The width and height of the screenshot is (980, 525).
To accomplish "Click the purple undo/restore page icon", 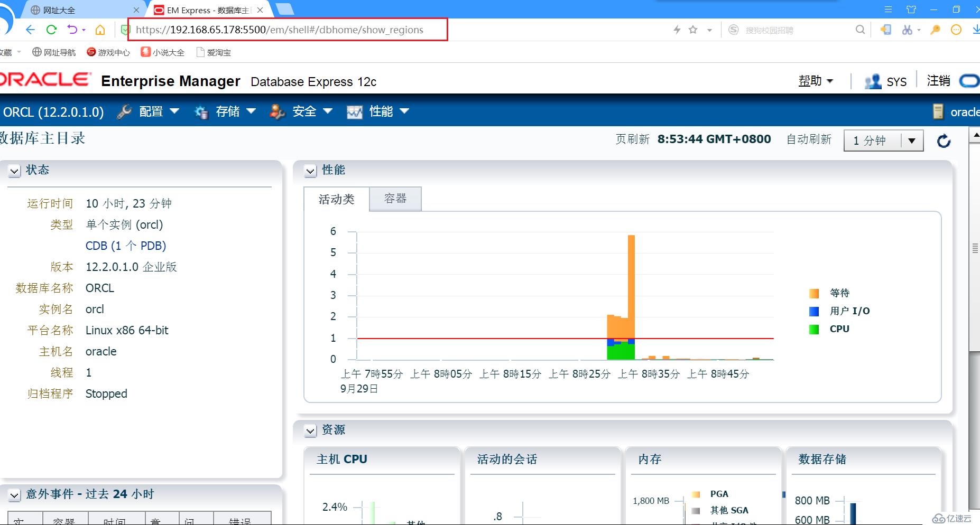I will 72,30.
